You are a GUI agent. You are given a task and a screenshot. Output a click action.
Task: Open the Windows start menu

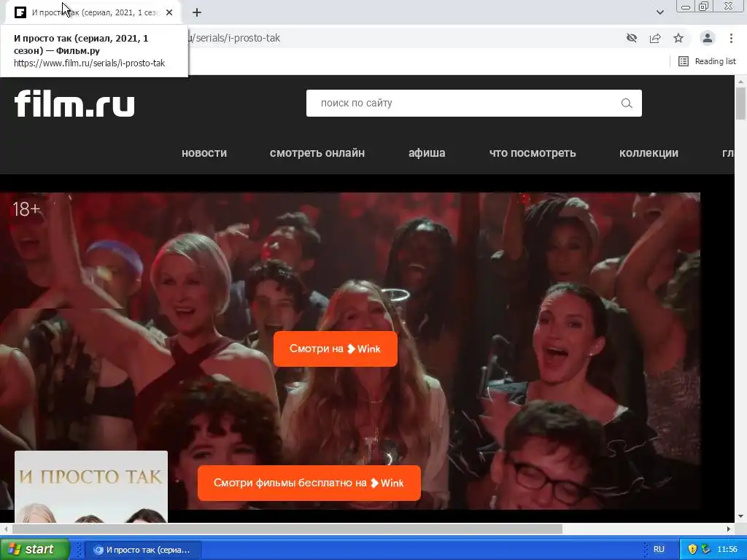point(35,550)
